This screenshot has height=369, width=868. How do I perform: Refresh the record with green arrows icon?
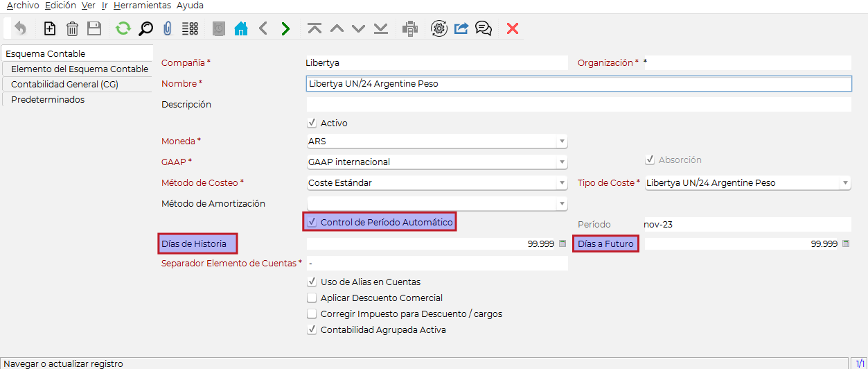click(123, 28)
